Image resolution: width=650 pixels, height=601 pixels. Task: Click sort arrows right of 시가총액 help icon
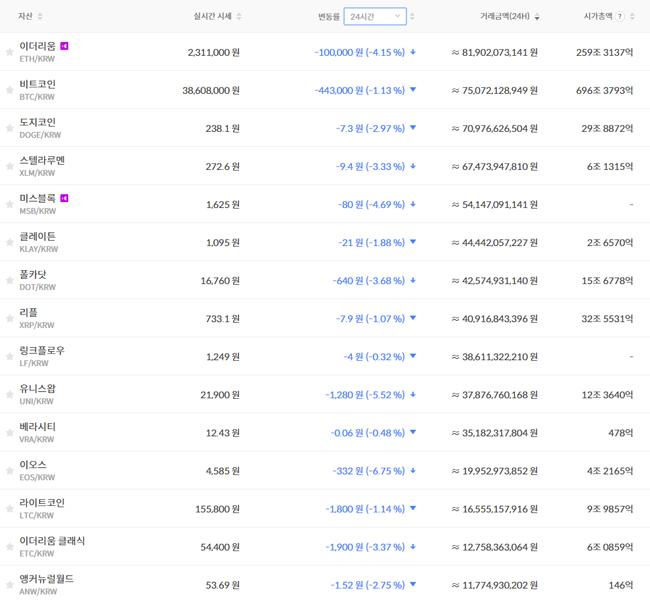[633, 17]
